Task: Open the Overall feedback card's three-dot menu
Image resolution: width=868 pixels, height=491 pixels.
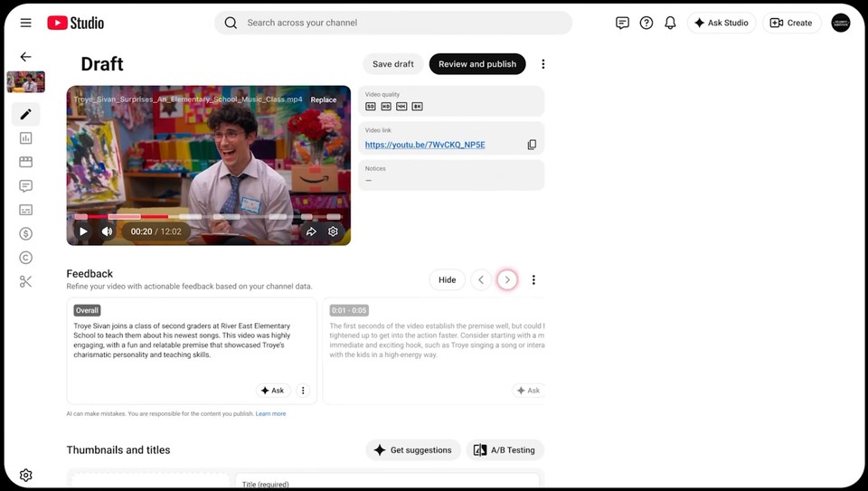Action: click(x=303, y=391)
